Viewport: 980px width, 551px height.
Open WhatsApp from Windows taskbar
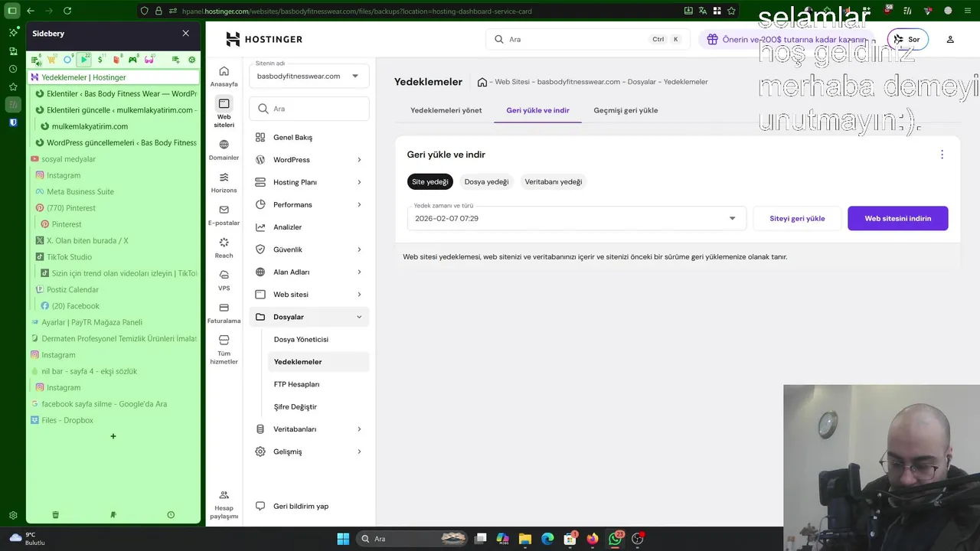pos(615,539)
